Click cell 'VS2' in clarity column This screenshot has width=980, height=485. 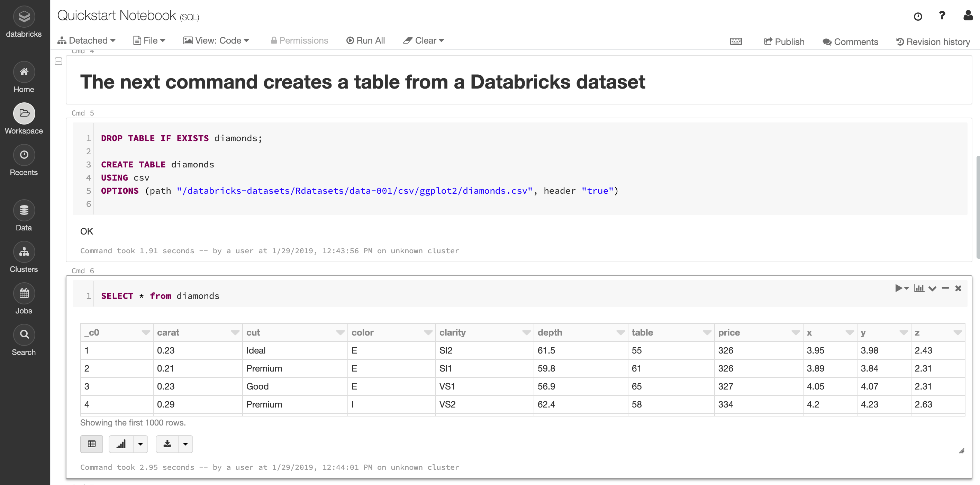tap(484, 404)
